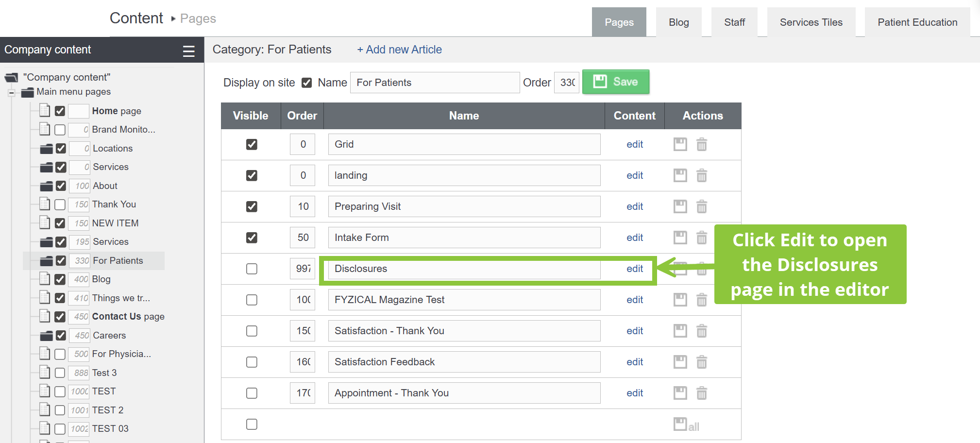Open the Services Tiles tab
The width and height of the screenshot is (980, 443).
click(811, 22)
